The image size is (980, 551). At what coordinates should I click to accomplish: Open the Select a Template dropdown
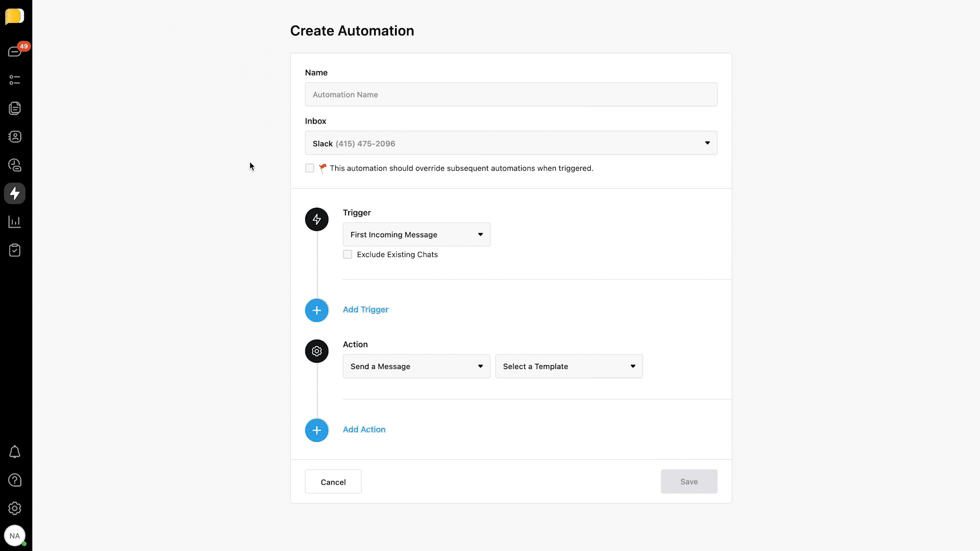[569, 366]
